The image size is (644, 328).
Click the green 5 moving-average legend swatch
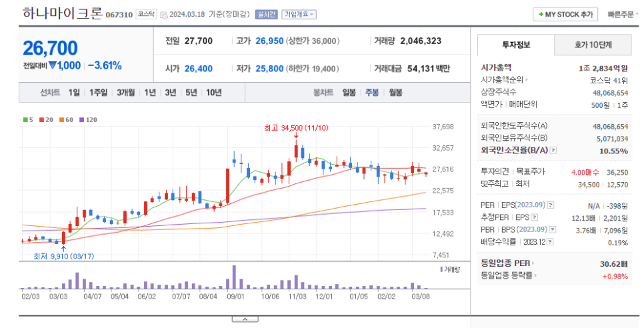25,120
